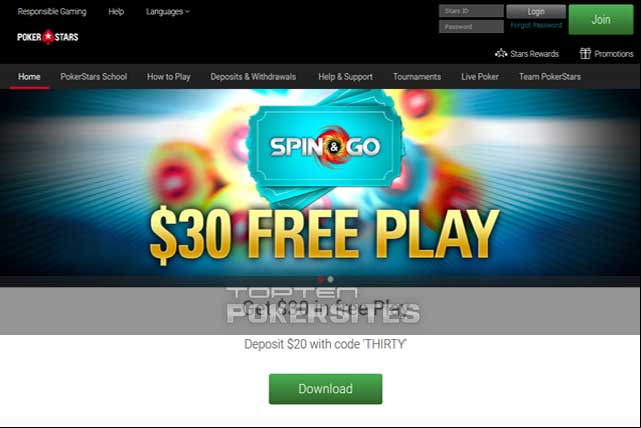Select the first carousel dot
This screenshot has width=641, height=428.
321,280
